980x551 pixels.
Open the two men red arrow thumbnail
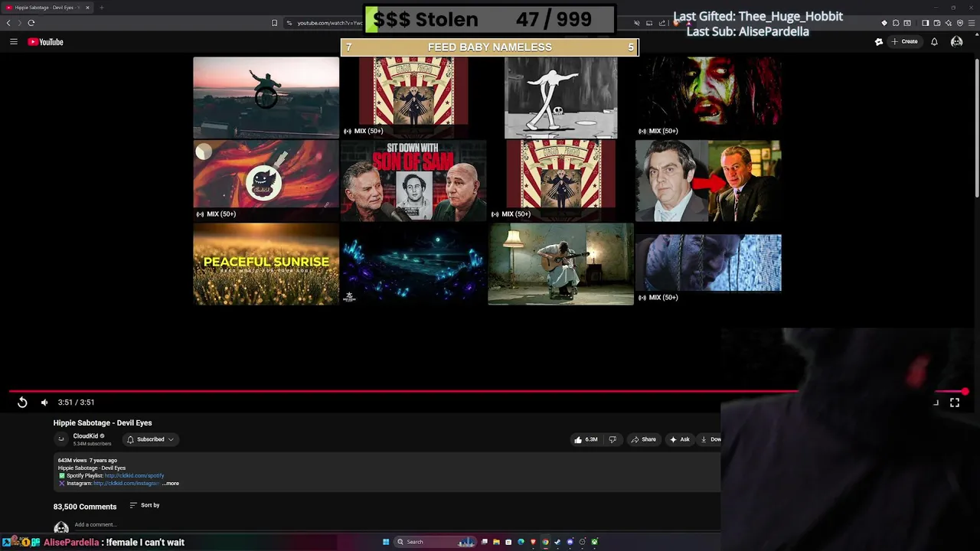coord(708,181)
